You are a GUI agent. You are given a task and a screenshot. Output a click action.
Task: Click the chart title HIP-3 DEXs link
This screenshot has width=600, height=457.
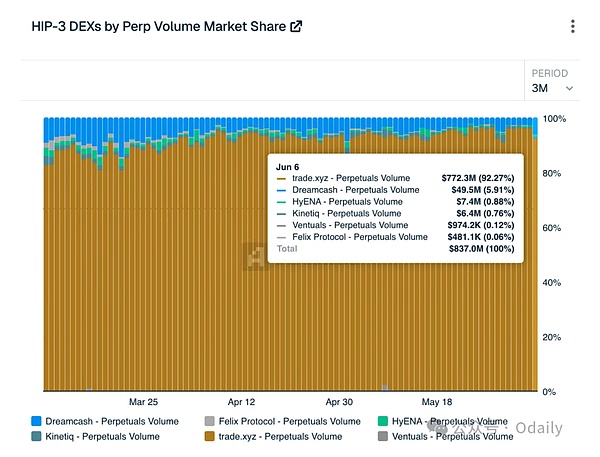point(158,26)
